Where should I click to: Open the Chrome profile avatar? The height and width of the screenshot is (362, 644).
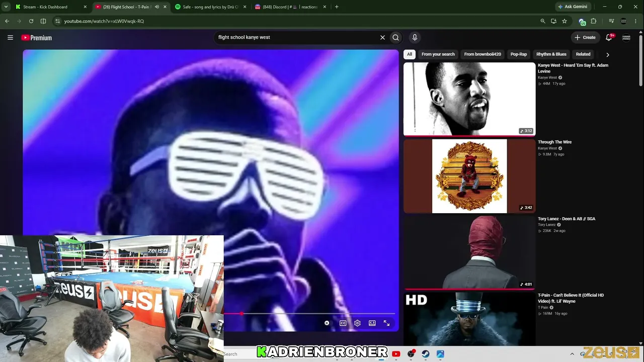click(623, 21)
